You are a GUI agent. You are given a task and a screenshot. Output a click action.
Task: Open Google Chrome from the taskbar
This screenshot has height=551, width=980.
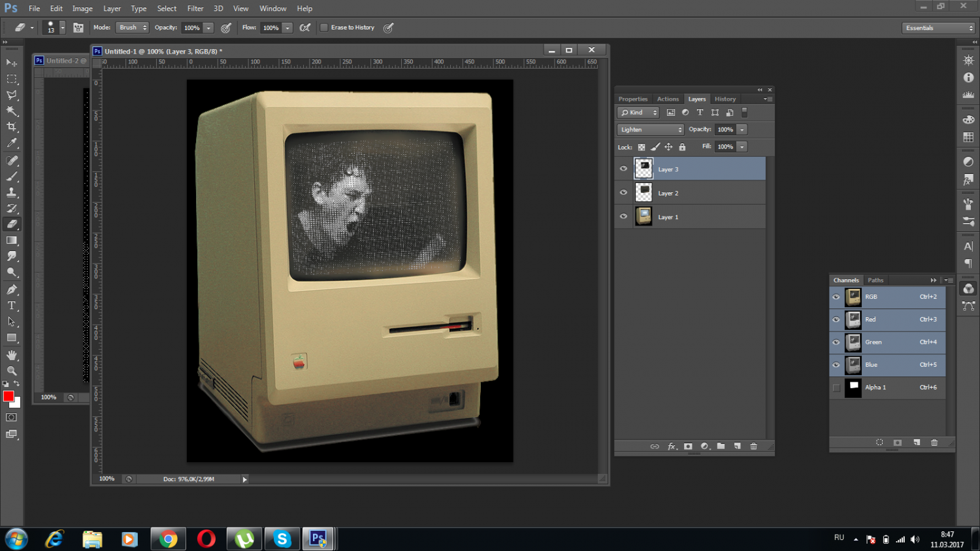(x=168, y=539)
